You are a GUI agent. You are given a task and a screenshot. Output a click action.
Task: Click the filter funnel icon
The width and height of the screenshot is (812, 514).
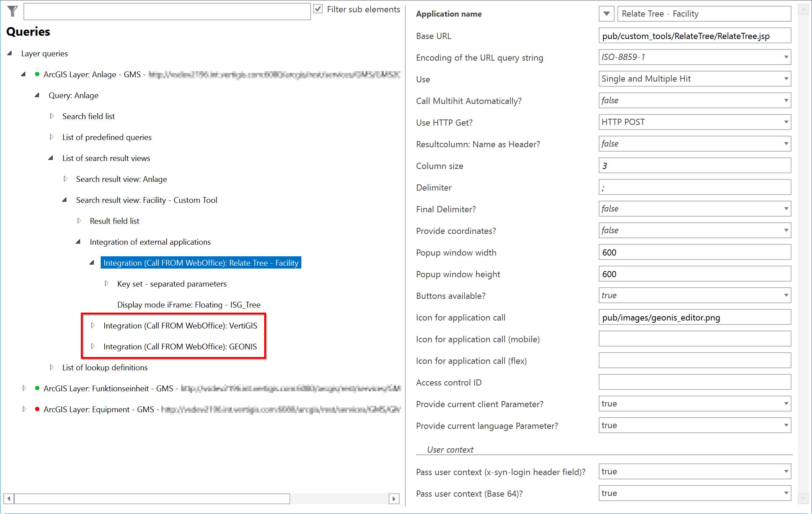12,11
